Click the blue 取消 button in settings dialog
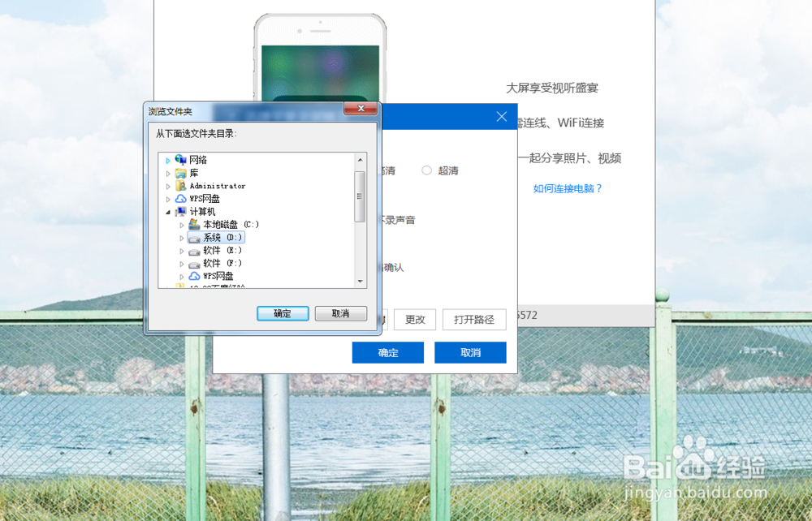 click(470, 352)
